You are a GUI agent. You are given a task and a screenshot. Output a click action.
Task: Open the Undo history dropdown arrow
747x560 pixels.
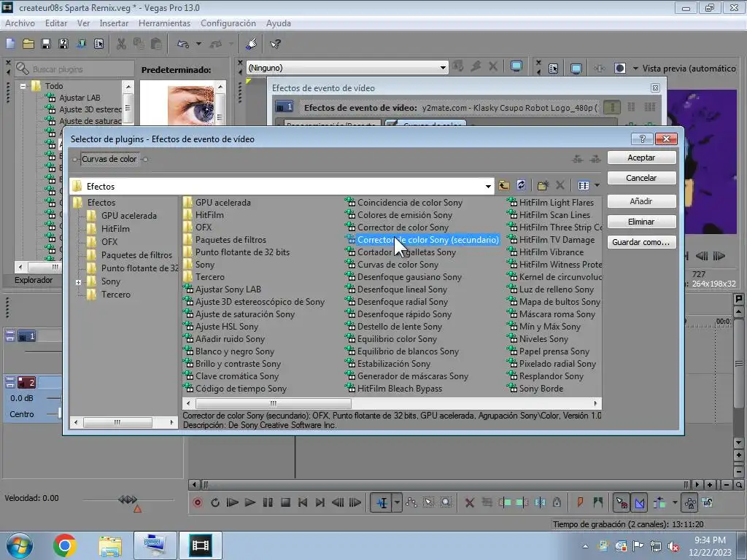click(198, 44)
